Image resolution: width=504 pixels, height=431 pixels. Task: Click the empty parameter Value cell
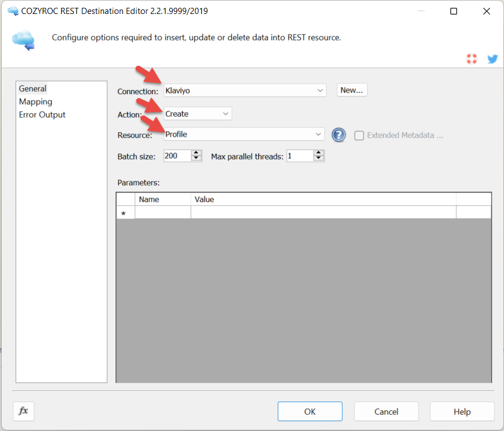[x=324, y=212]
